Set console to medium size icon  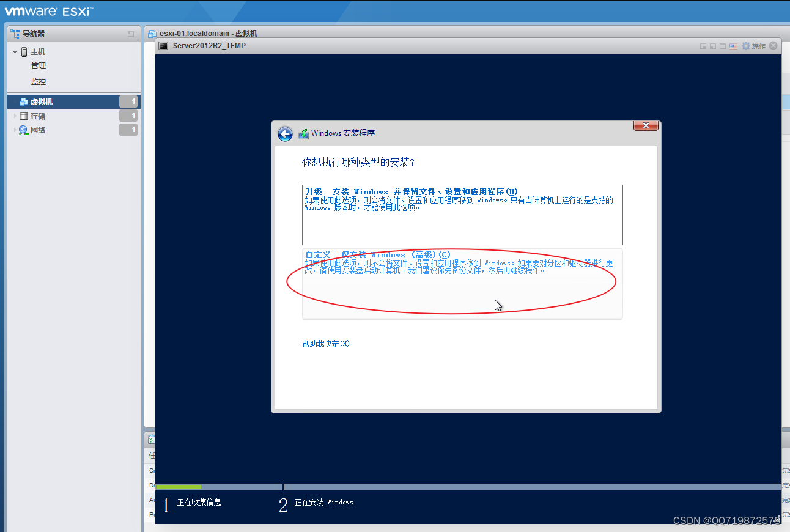(713, 46)
